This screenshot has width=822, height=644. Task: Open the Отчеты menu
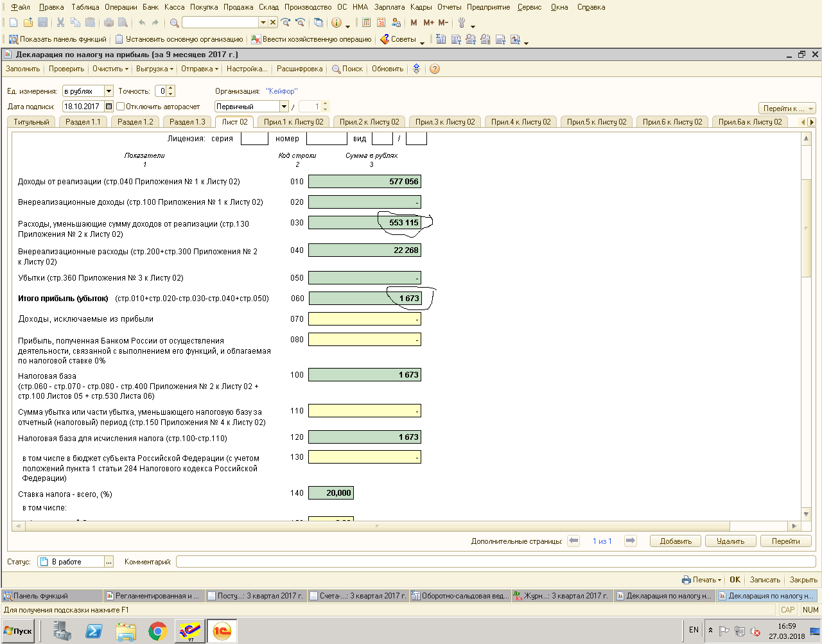click(x=449, y=7)
